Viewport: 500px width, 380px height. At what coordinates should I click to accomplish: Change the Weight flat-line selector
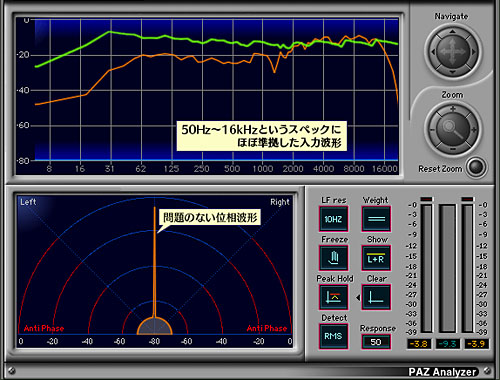click(376, 219)
